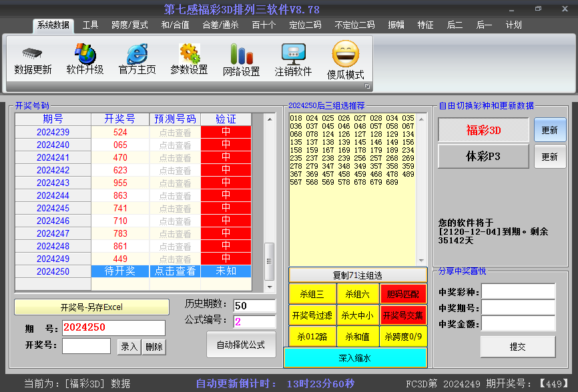Click draw table scrollbar up arrow
Viewport: 578px width, 392px height.
270,119
